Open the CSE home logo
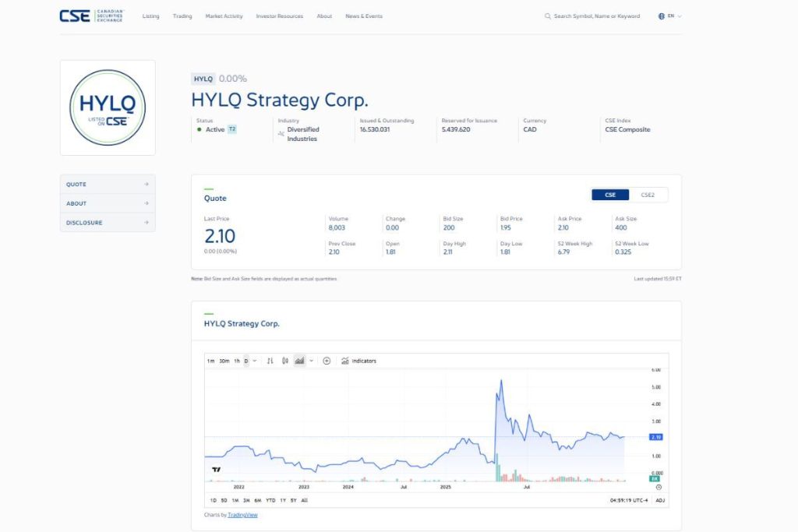The image size is (798, 532). (92, 16)
